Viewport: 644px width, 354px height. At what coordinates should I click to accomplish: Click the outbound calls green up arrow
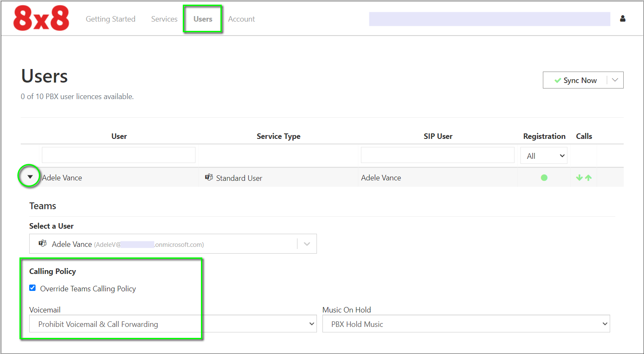click(589, 177)
